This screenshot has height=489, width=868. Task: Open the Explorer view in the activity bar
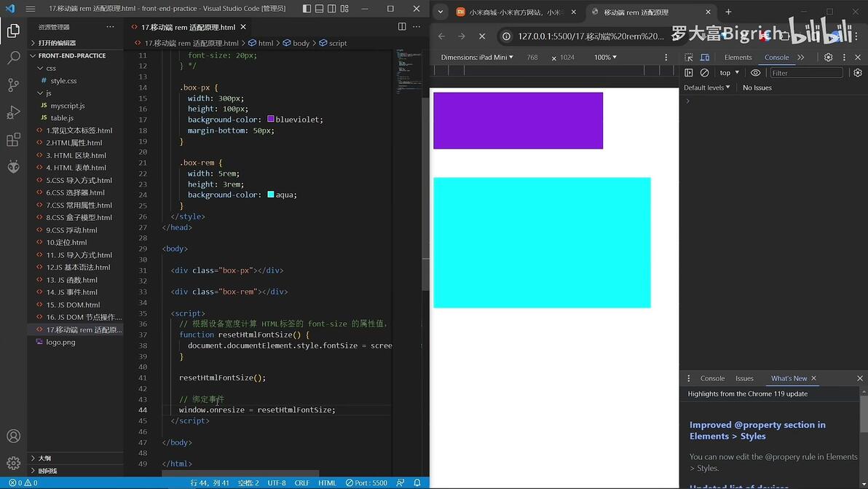[13, 31]
